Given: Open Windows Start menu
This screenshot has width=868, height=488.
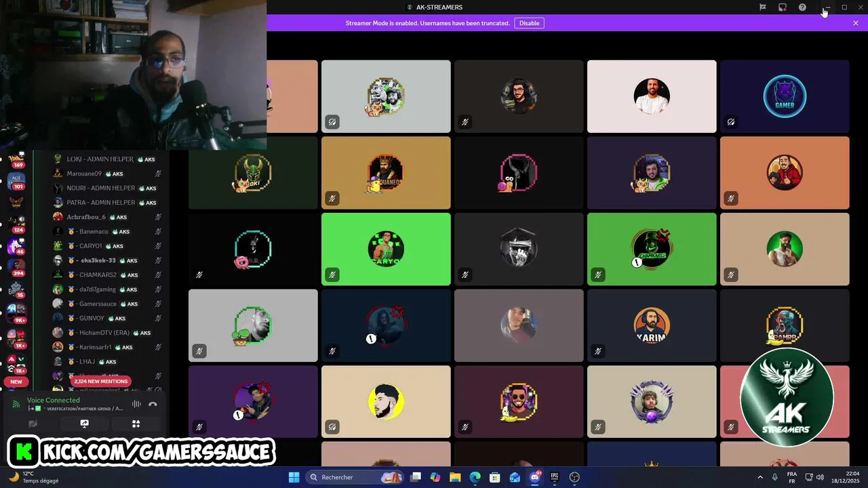Looking at the screenshot, I should tap(294, 477).
